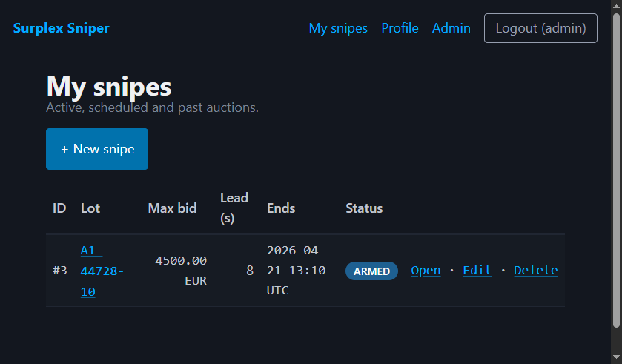622x364 pixels.
Task: Click the ARMED status badge
Action: 371,271
